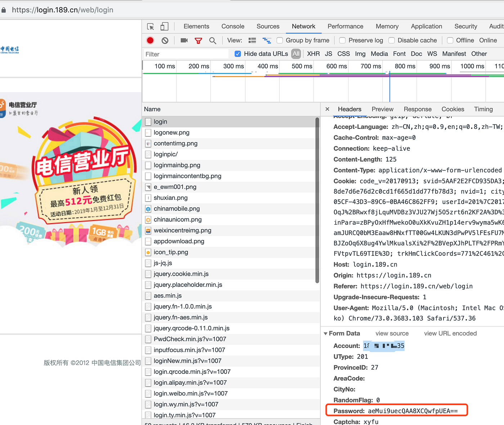Toggle the waterfall overview icon
The image size is (504, 425).
point(267,40)
